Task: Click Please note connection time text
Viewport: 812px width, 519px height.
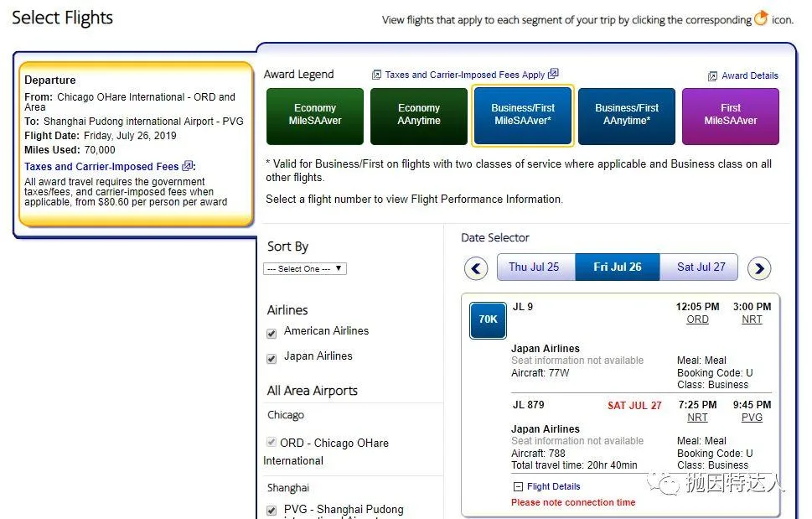Action: point(573,502)
